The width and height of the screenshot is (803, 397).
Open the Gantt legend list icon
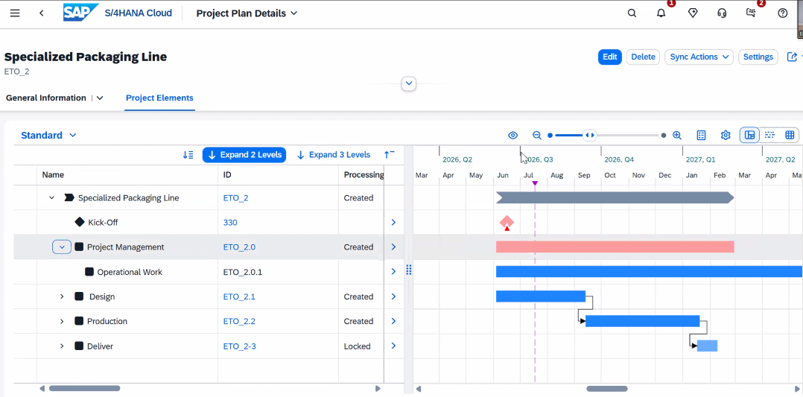point(702,135)
